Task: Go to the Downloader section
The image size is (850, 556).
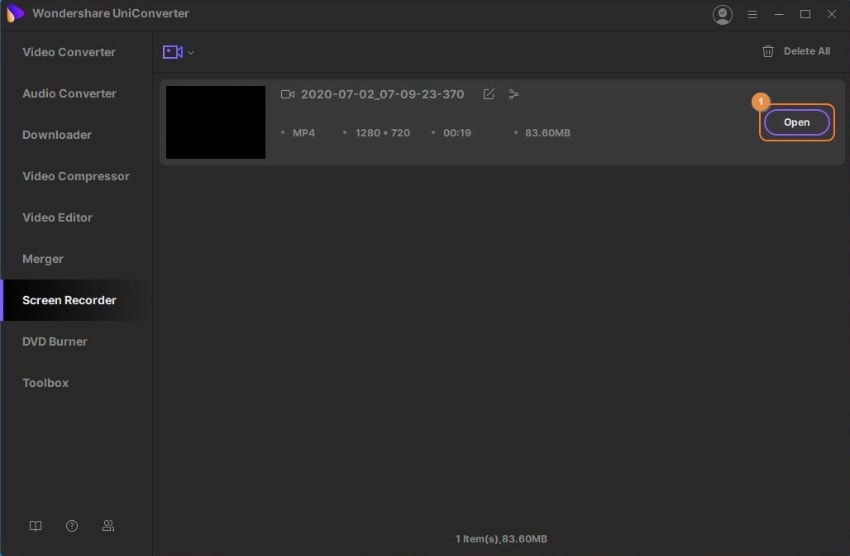Action: pyautogui.click(x=57, y=135)
